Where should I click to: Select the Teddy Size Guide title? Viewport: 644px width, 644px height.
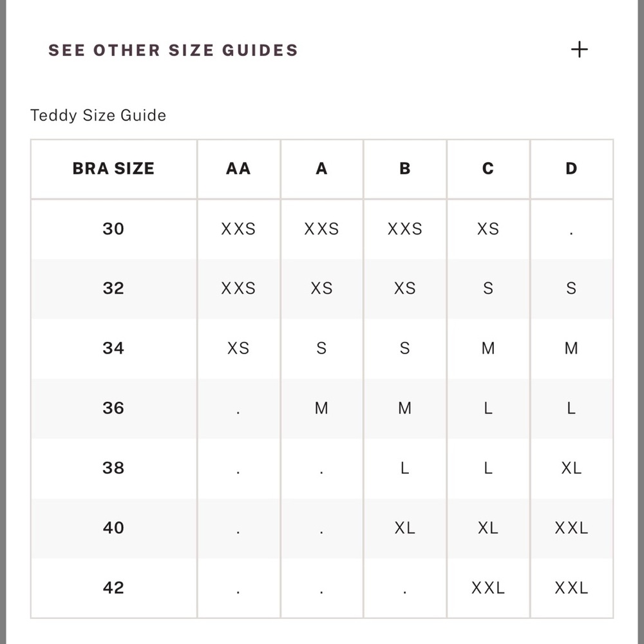click(98, 115)
